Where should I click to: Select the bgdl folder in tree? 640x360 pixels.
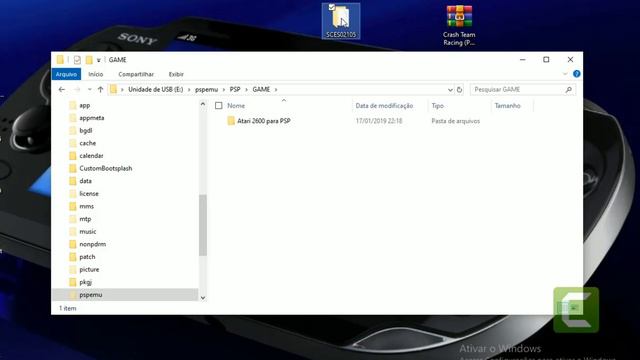[x=85, y=131]
